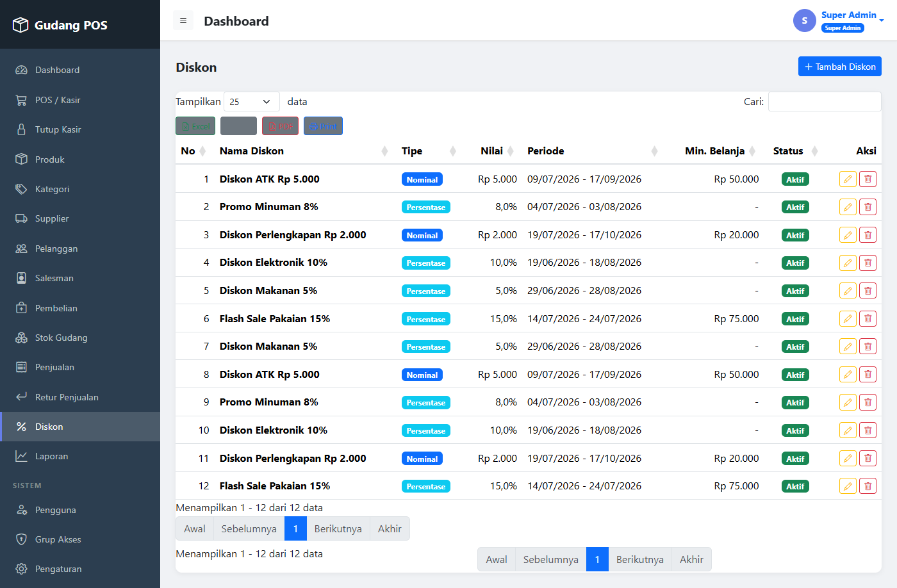
Task: Delete row 3 Diskon Perlengkapan Rp 2.000
Action: click(868, 235)
